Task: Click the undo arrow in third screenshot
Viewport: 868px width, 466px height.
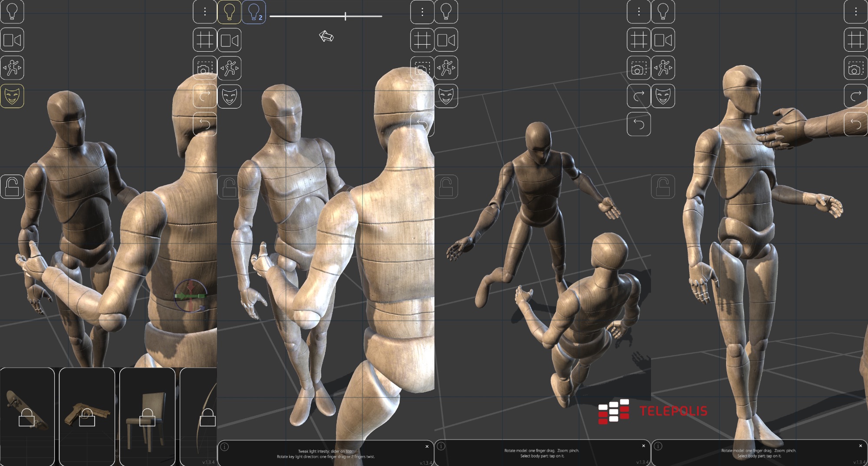Action: coord(639,124)
